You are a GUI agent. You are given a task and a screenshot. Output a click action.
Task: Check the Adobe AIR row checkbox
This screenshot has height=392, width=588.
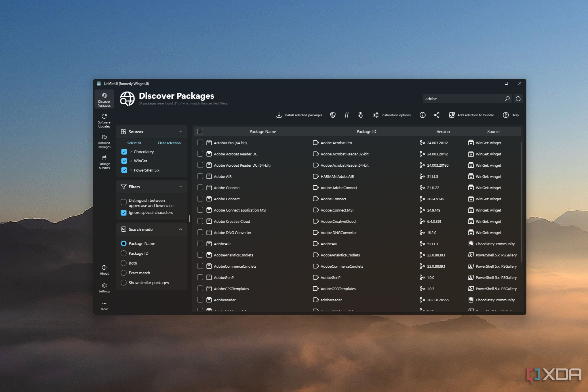(x=200, y=176)
